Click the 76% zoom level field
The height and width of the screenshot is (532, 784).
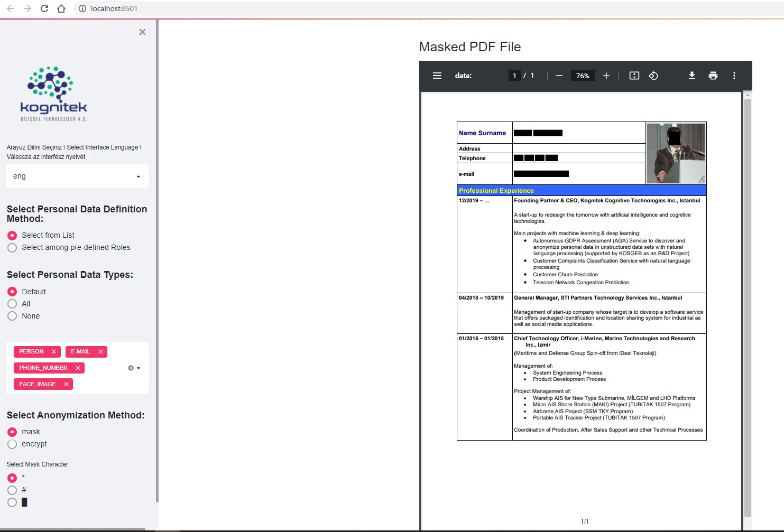point(583,76)
